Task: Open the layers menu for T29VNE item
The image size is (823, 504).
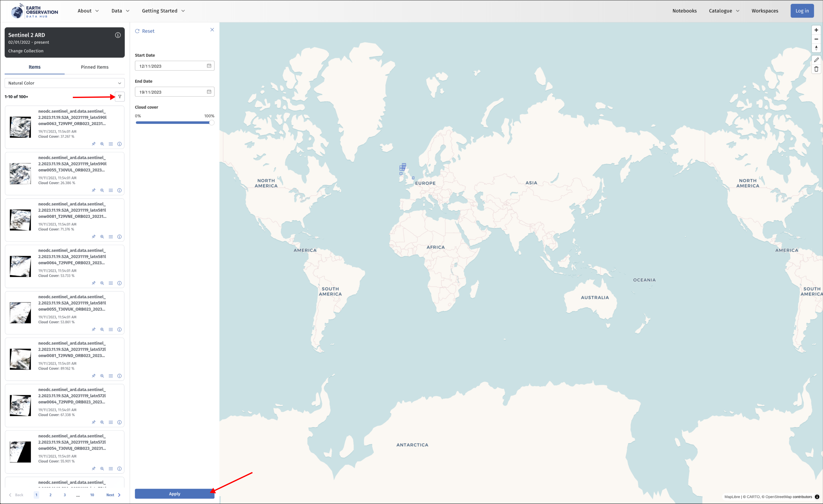Action: (x=111, y=237)
